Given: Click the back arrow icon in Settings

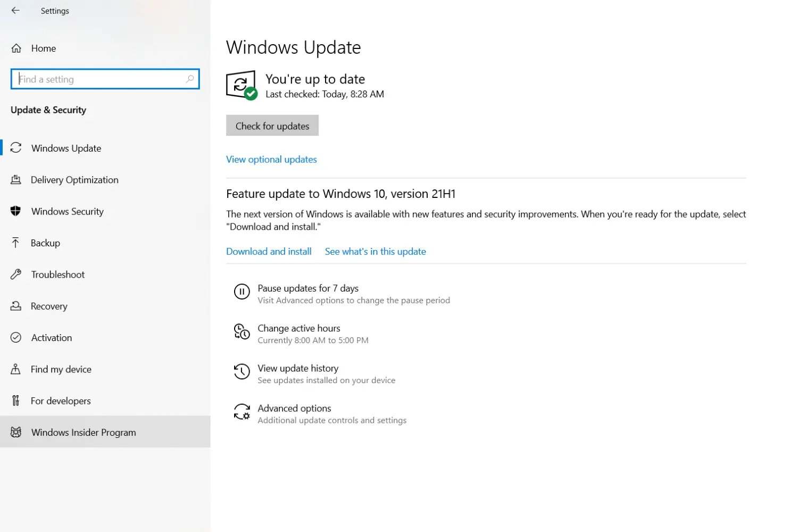Looking at the screenshot, I should coord(15,11).
